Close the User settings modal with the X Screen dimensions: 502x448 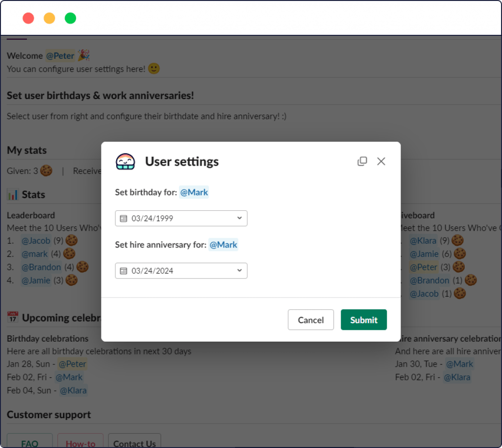point(381,161)
